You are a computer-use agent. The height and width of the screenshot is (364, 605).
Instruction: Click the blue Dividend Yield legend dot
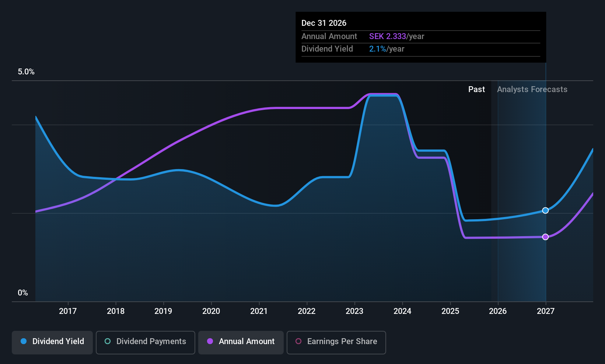24,342
